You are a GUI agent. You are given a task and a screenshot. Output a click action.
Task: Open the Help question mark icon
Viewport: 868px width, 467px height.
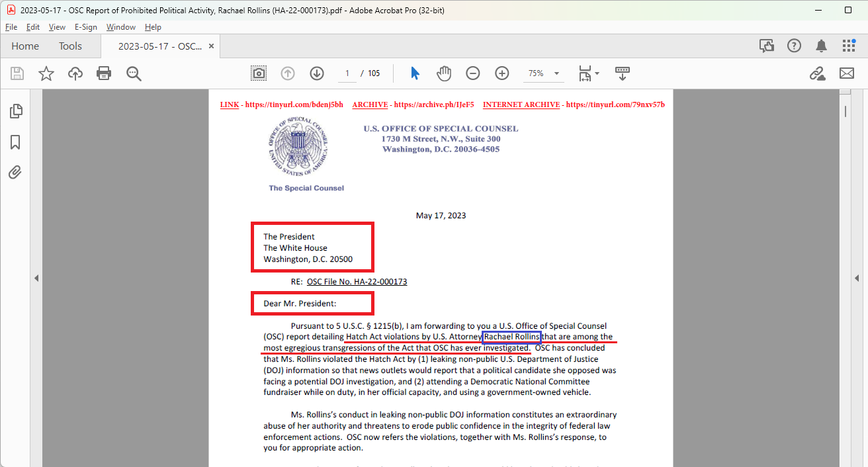pos(794,46)
